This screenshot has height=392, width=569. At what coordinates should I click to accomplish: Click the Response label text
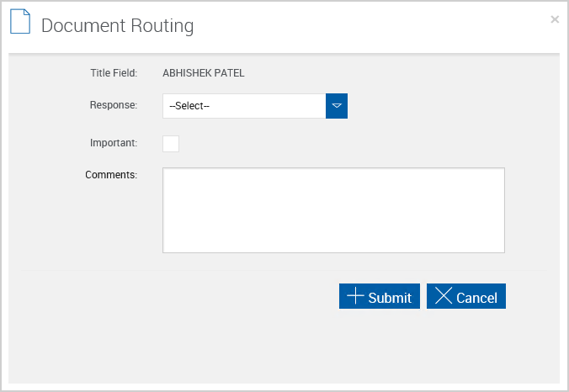[114, 105]
